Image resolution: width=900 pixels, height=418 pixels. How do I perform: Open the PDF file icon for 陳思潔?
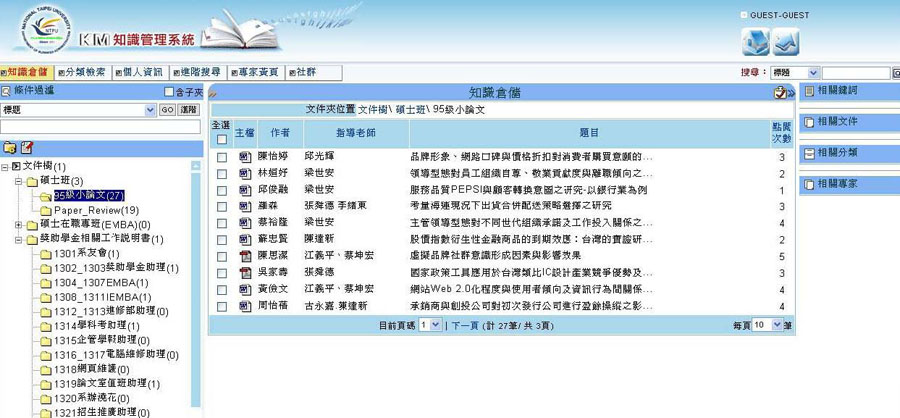coord(244,256)
